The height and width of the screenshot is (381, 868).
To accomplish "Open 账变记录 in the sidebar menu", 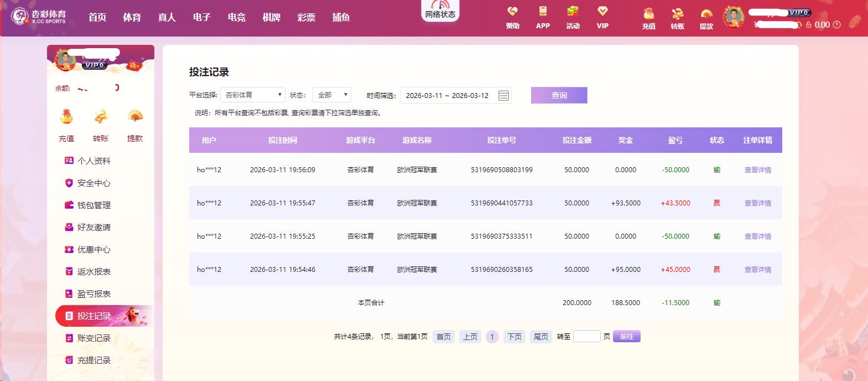I will pyautogui.click(x=93, y=338).
